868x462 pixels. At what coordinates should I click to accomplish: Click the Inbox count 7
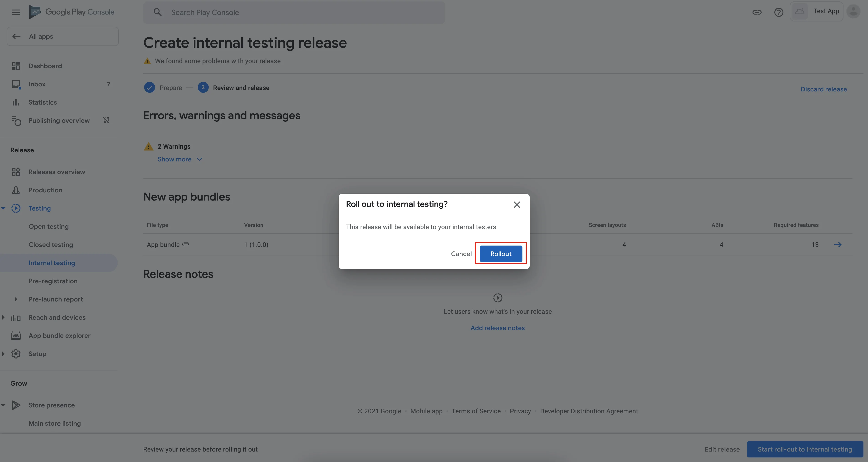tap(108, 84)
